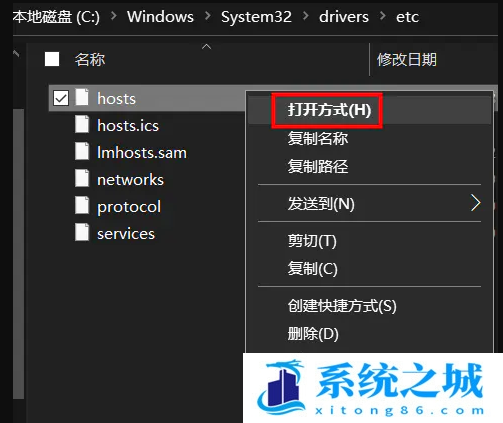Open dropdown chevron after Windows breadcrumb

click(208, 16)
